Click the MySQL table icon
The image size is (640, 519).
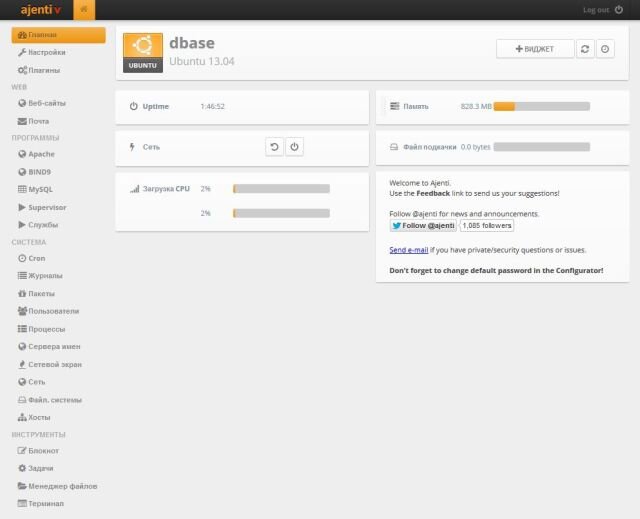(22, 189)
